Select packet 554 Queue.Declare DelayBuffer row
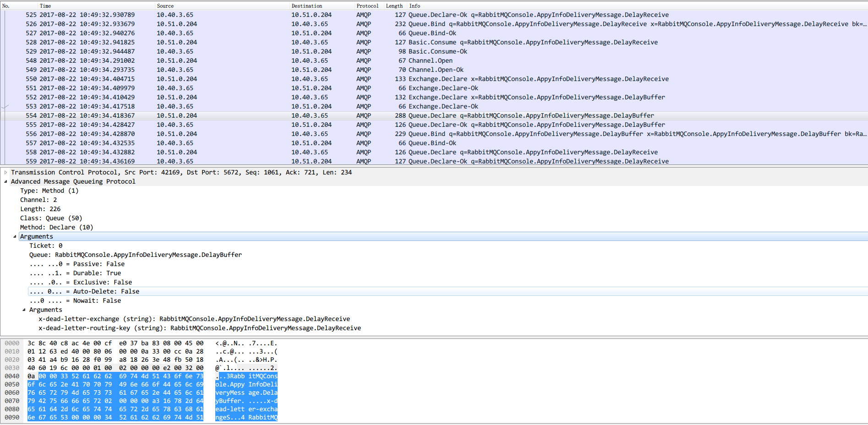Image resolution: width=868 pixels, height=425 pixels. point(434,115)
